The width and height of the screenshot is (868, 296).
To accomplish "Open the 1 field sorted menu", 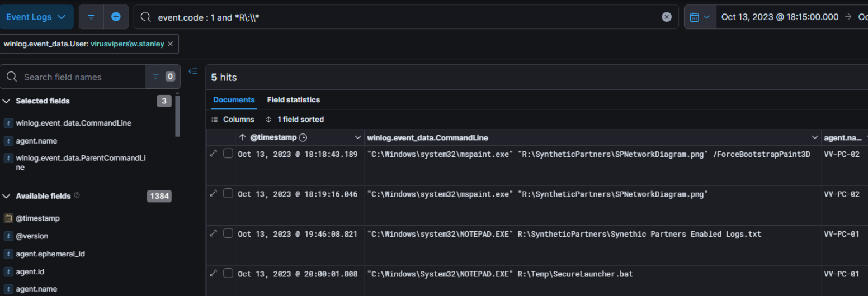I will tap(295, 120).
